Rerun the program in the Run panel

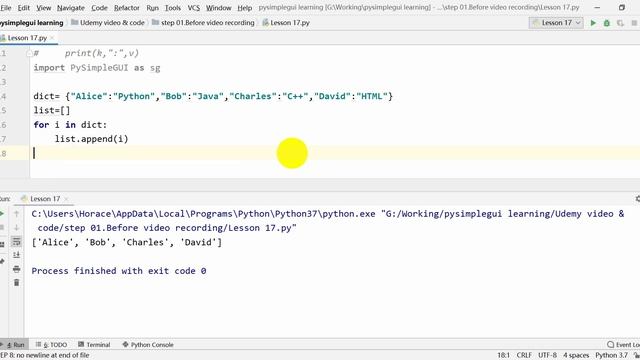point(2,213)
